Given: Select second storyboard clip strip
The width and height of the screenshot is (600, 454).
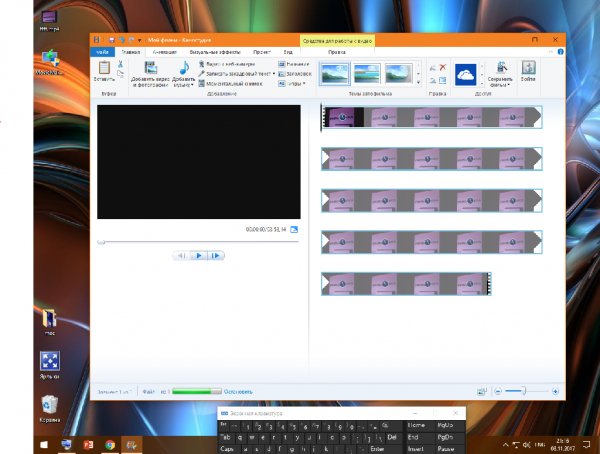Looking at the screenshot, I should click(432, 158).
